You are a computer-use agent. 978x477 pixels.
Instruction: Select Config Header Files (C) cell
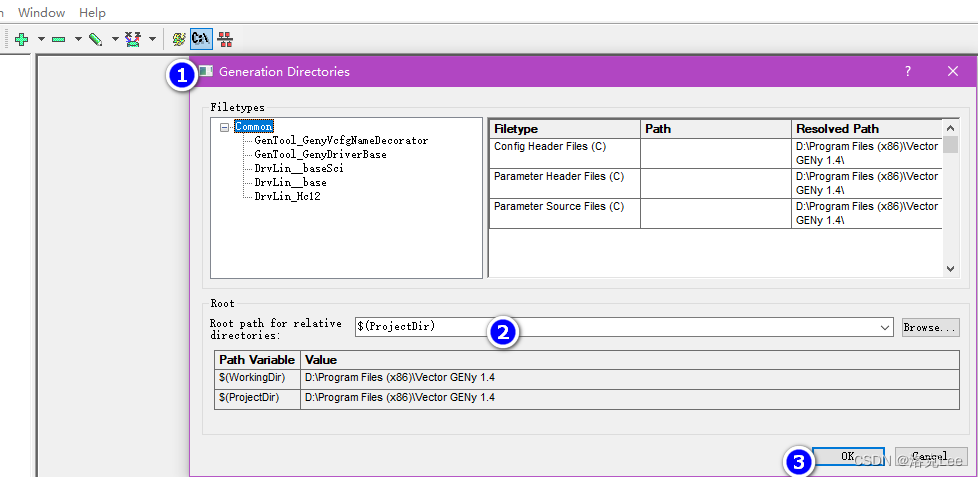pyautogui.click(x=565, y=153)
